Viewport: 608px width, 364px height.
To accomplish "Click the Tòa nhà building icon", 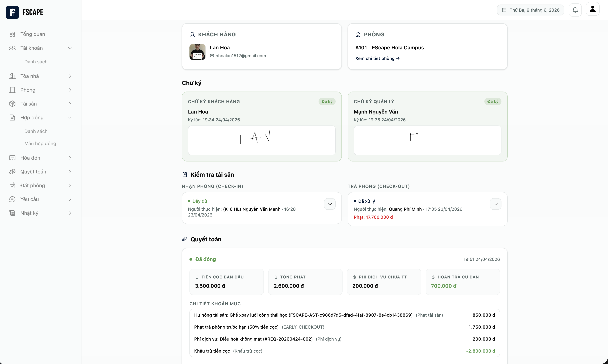I will pyautogui.click(x=12, y=76).
